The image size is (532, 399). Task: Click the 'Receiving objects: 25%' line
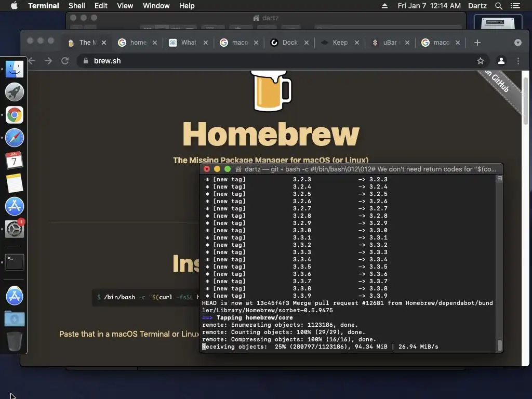point(320,347)
